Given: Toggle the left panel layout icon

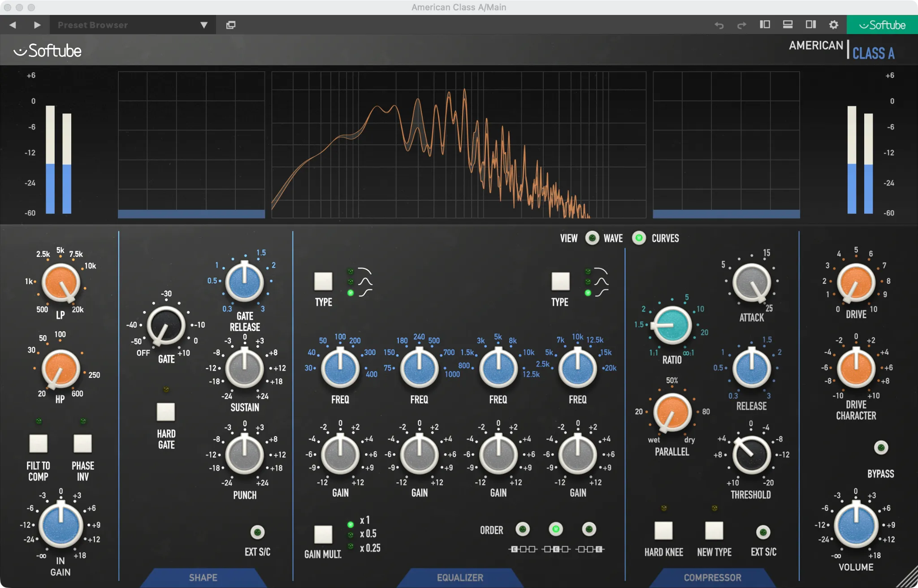Looking at the screenshot, I should (765, 25).
